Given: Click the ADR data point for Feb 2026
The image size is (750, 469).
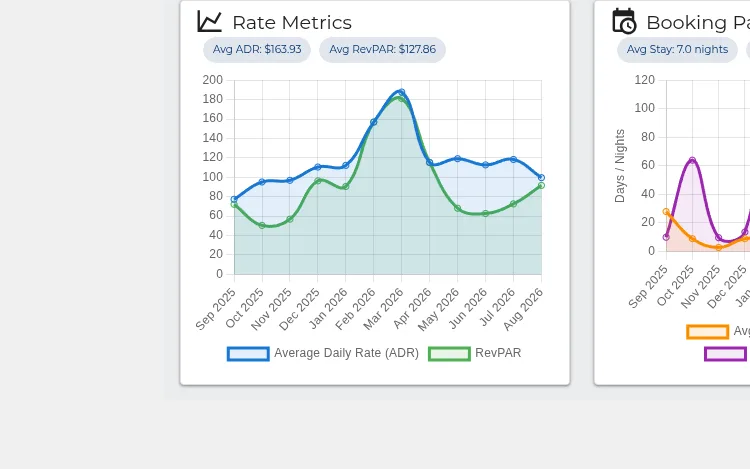Looking at the screenshot, I should coord(374,122).
